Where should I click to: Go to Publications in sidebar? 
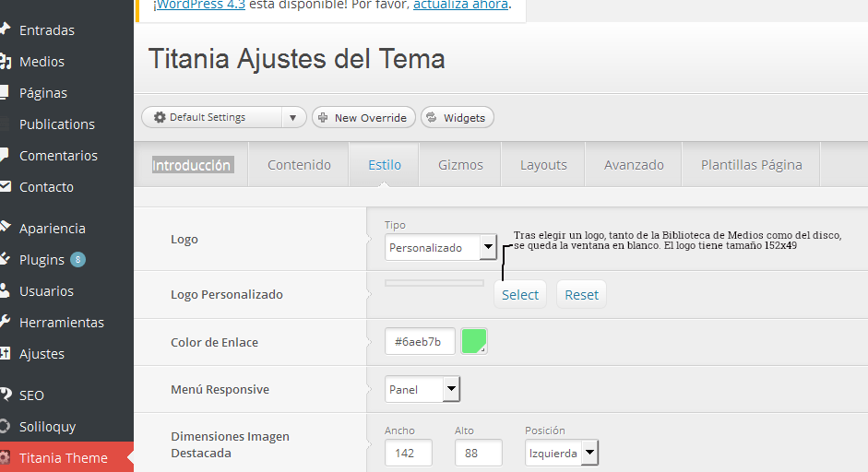tap(56, 124)
